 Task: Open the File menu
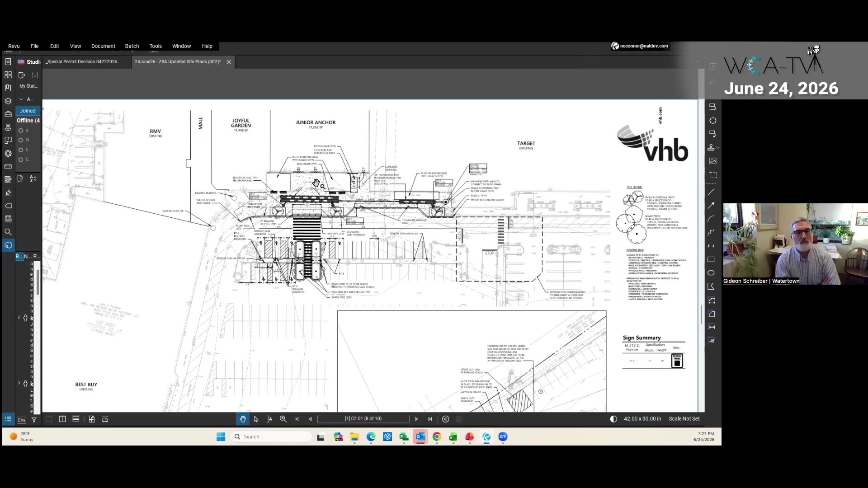(34, 46)
